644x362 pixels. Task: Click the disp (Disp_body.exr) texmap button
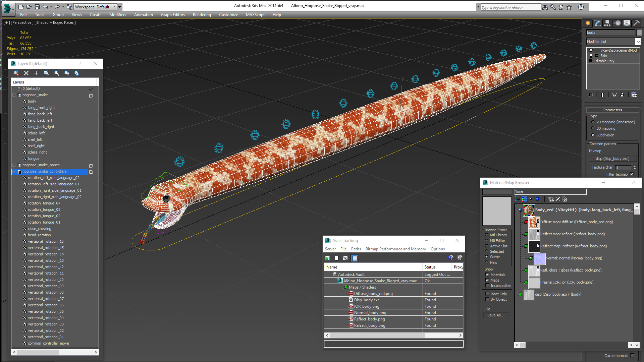[x=612, y=159]
